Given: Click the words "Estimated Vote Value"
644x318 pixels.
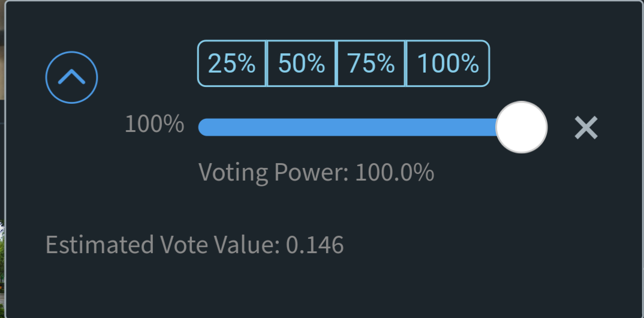Looking at the screenshot, I should tap(161, 245).
